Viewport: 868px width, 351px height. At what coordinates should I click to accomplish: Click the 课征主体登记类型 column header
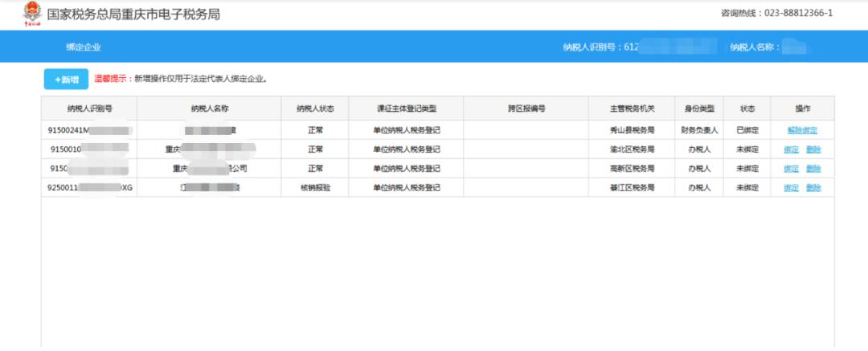point(407,108)
